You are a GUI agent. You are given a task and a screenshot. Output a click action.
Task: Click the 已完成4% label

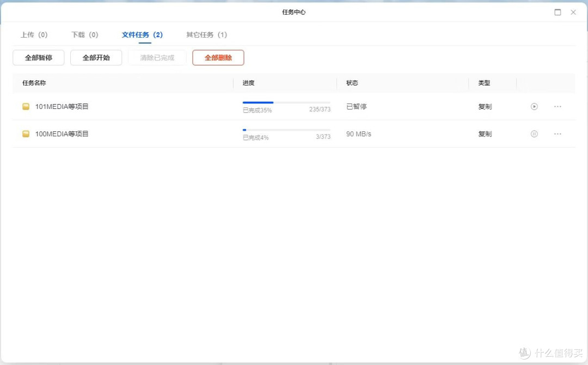(256, 138)
